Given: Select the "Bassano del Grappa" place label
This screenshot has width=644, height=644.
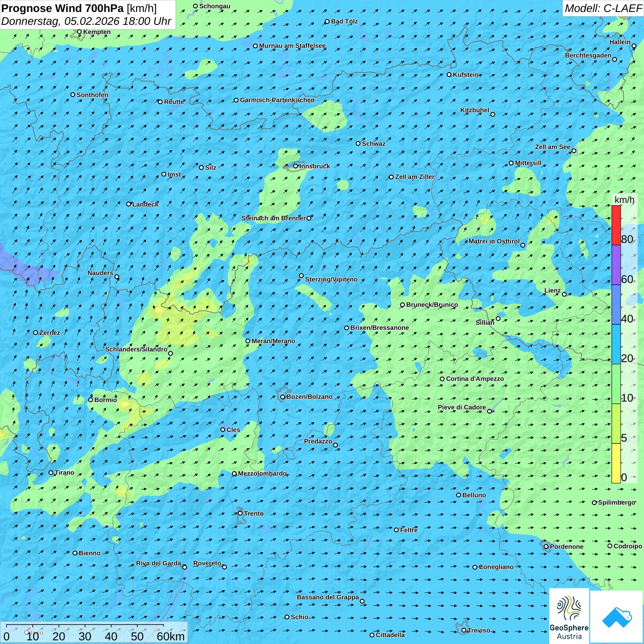Looking at the screenshot, I should pyautogui.click(x=328, y=597).
